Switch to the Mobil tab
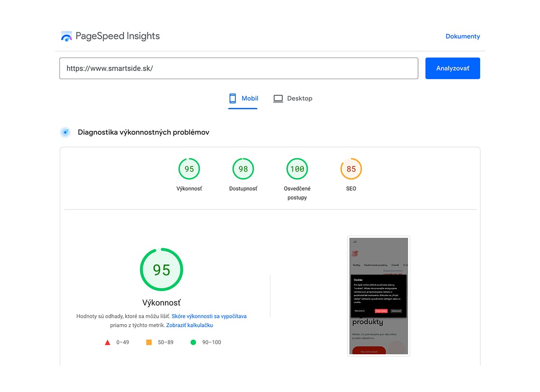The height and width of the screenshot is (392, 540). [x=243, y=98]
